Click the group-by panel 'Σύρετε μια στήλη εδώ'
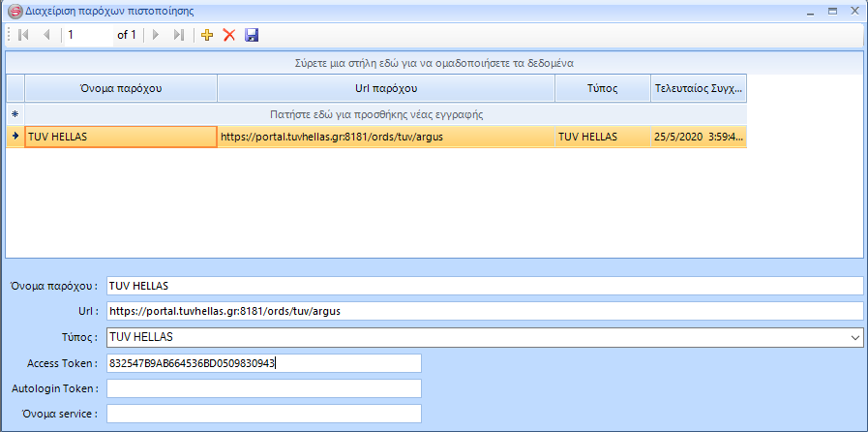This screenshot has height=432, width=868. pos(434,63)
